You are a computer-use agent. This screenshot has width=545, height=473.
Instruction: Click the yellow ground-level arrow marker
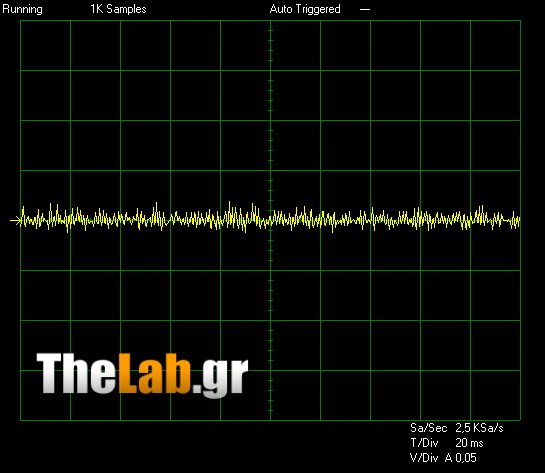pyautogui.click(x=16, y=220)
